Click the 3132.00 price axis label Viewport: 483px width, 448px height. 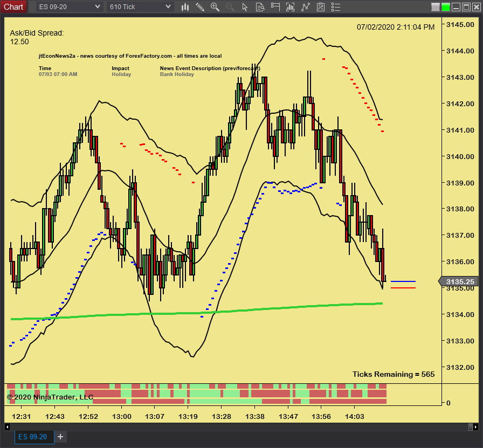click(x=460, y=367)
